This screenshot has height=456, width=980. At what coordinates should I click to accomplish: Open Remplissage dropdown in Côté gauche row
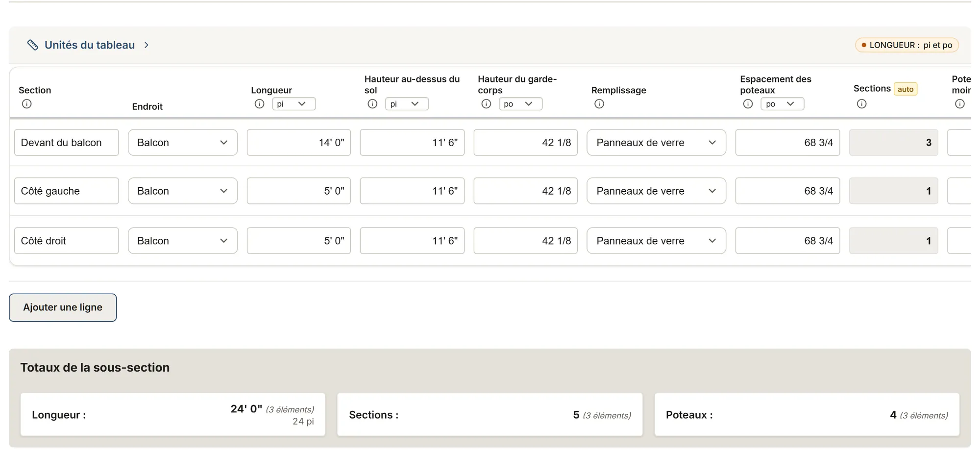pos(657,191)
